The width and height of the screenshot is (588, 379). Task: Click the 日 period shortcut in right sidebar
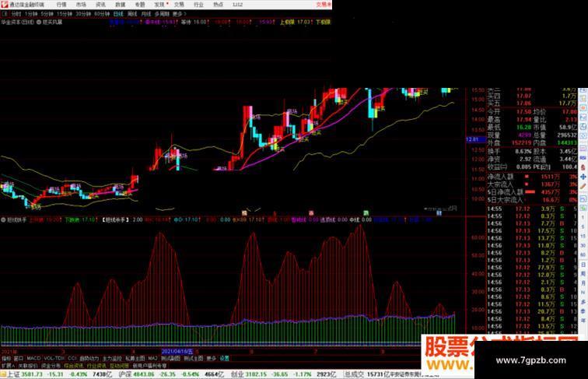583,265
